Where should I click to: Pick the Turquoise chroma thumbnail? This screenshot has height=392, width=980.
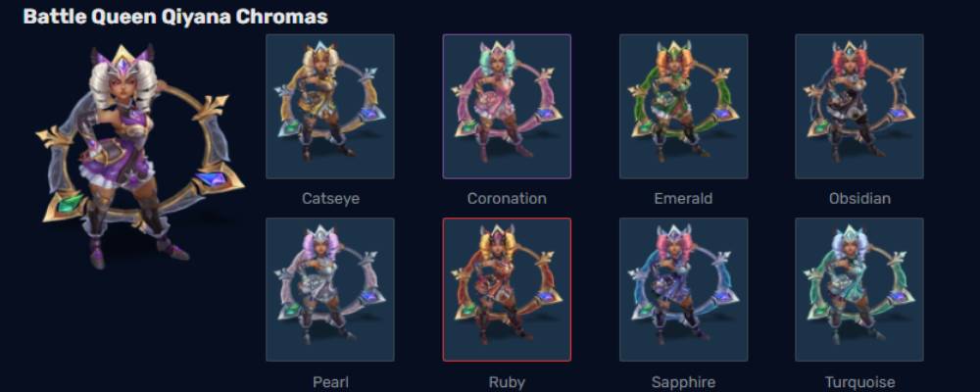859,289
